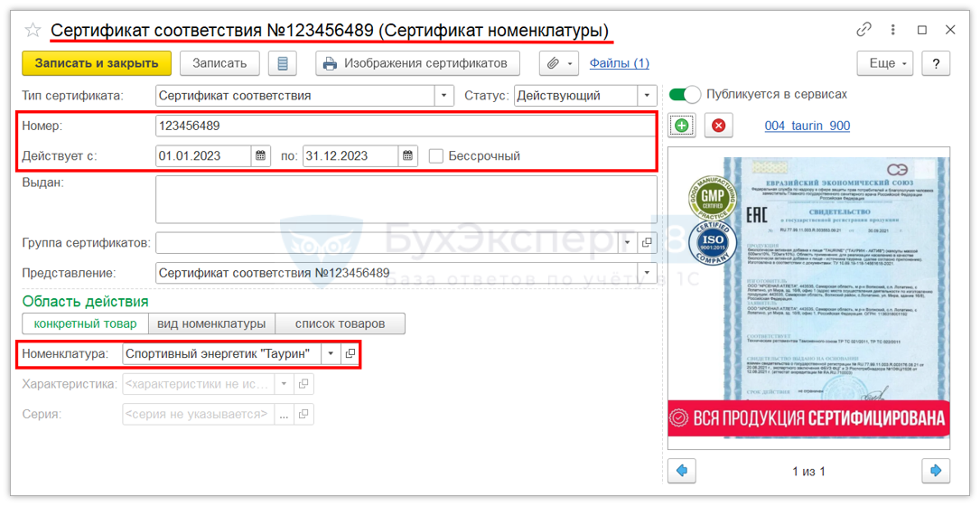The width and height of the screenshot is (980, 506).
Task: Click the Действует с date field
Action: tap(203, 155)
